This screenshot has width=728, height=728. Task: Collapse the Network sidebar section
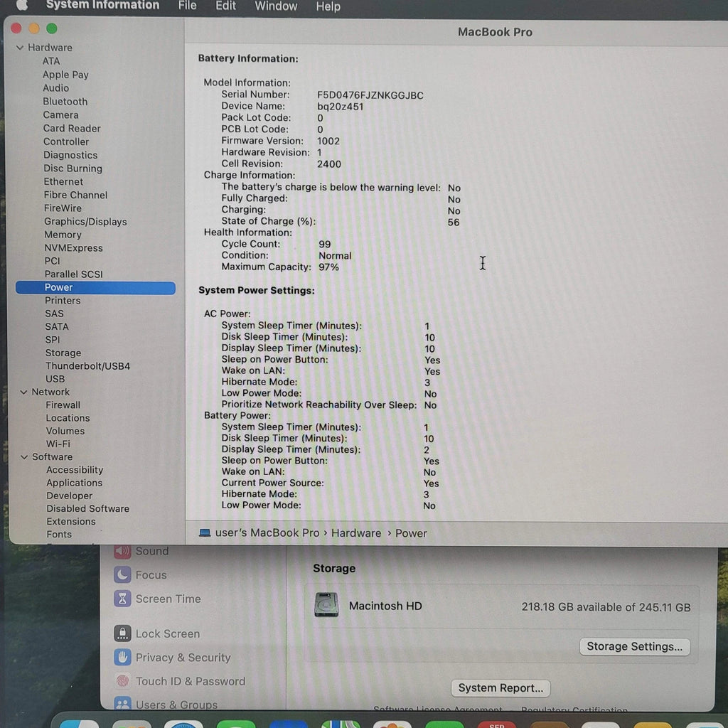coord(23,392)
